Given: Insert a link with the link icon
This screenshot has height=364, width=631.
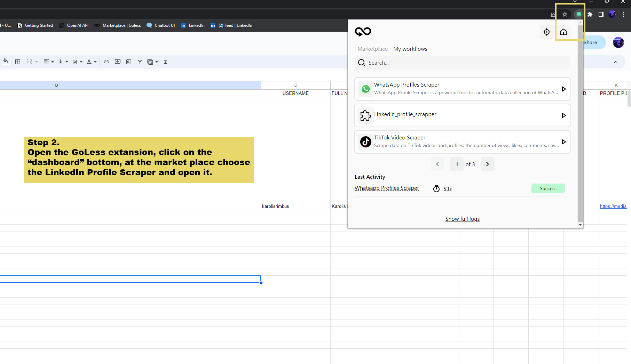Looking at the screenshot, I should tap(107, 62).
